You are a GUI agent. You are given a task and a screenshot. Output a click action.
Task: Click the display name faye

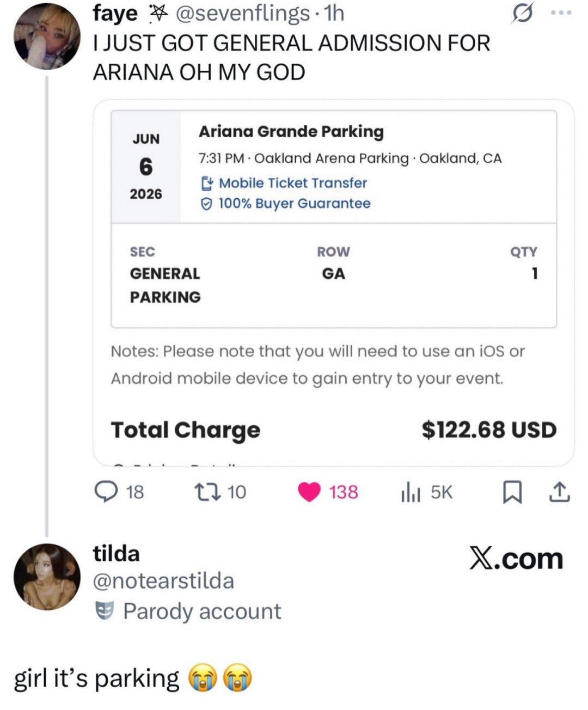(115, 13)
